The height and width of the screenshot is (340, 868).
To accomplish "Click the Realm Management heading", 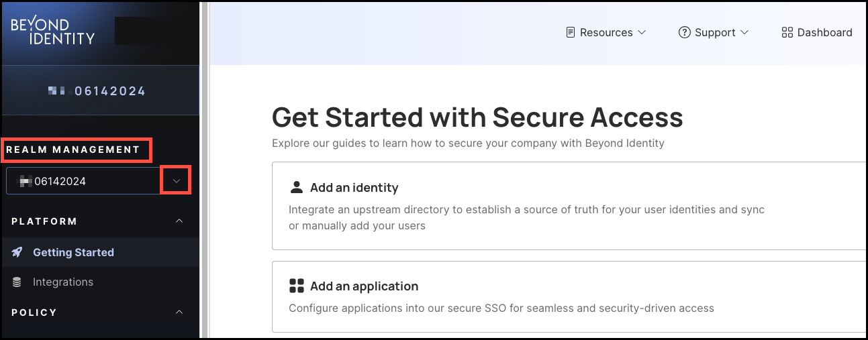I will coord(73,150).
